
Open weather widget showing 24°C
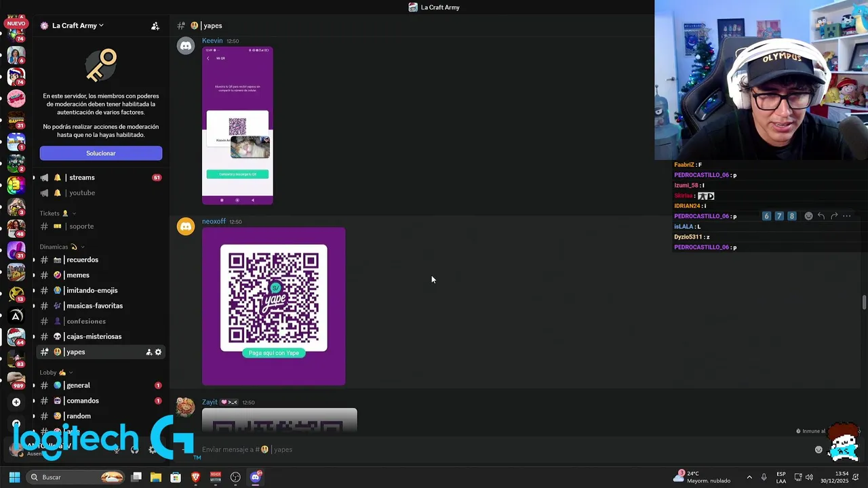[x=703, y=477]
